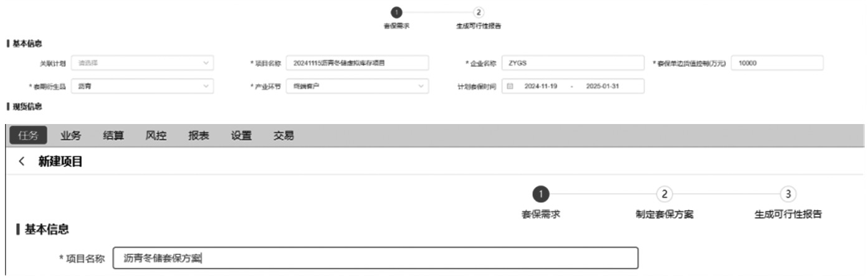
Task: Open the 设置 tab
Action: click(241, 136)
